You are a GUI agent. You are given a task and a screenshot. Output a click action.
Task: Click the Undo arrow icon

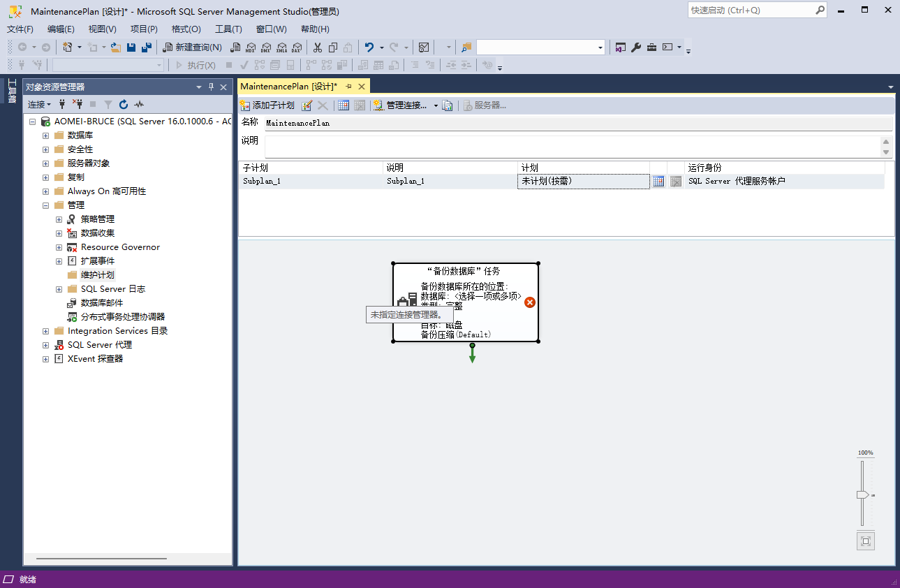click(x=369, y=47)
